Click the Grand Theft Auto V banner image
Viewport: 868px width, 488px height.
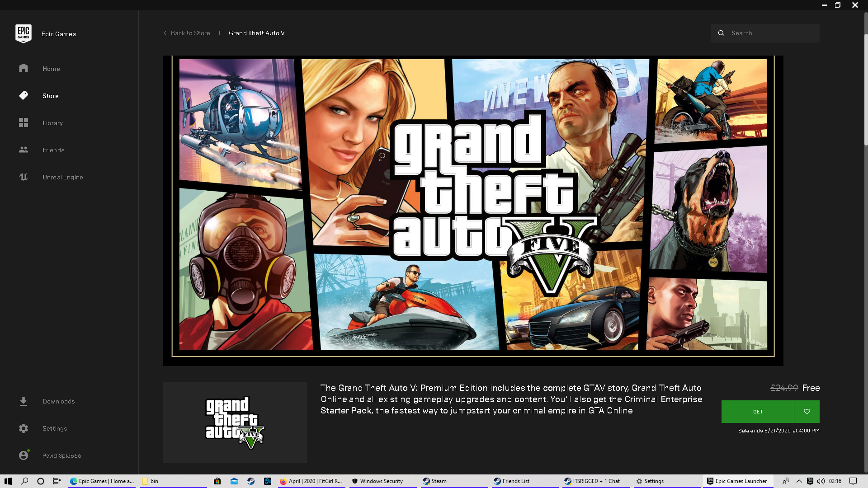point(473,211)
